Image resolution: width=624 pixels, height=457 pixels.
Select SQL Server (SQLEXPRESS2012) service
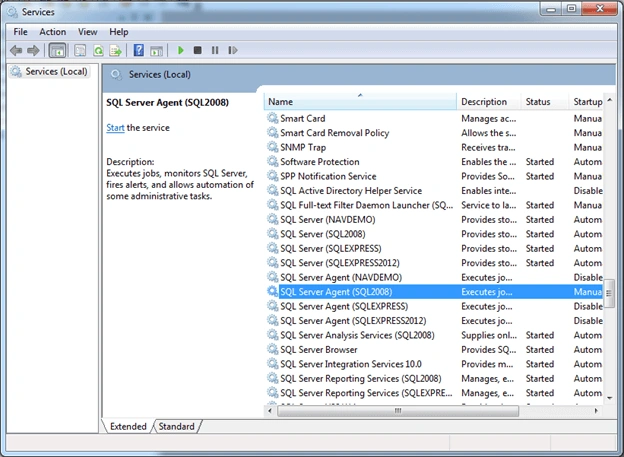(x=434, y=263)
